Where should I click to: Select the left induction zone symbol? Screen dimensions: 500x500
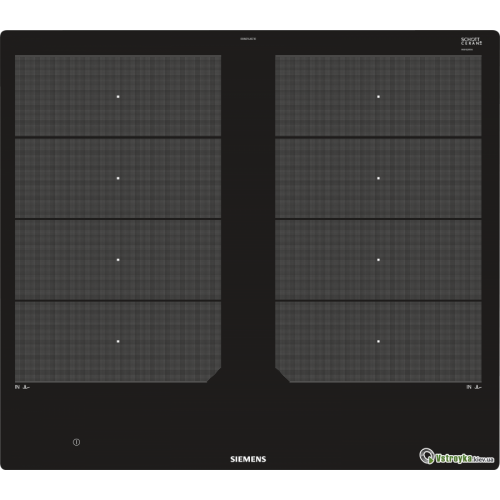(22, 387)
